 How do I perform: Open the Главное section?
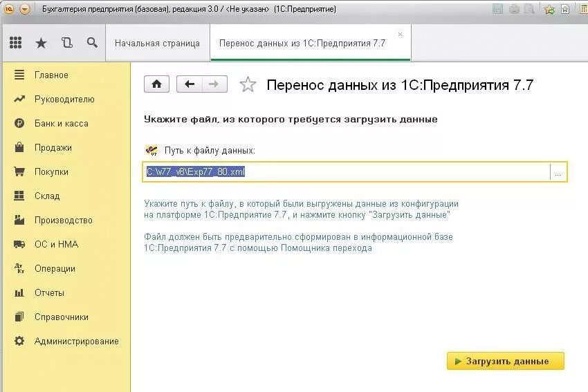click(65, 75)
